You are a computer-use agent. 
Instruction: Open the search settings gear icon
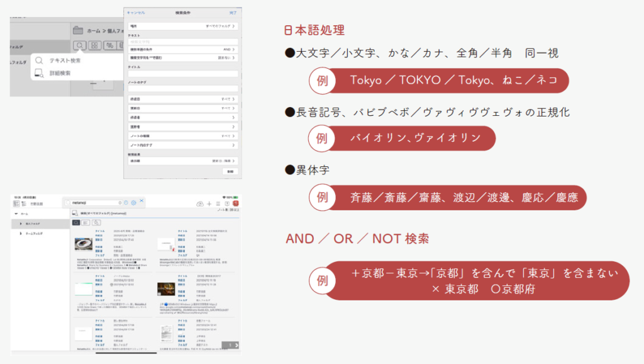133,203
